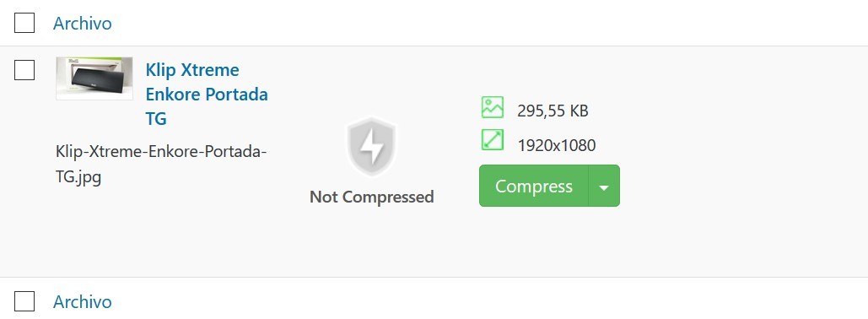Tick the select-all checkbox in bottom footer
This screenshot has width=868, height=319.
pos(24,301)
